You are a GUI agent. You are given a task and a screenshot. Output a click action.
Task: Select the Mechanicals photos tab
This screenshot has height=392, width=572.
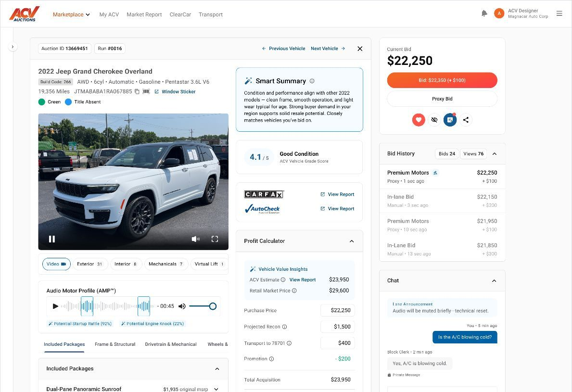pos(166,264)
